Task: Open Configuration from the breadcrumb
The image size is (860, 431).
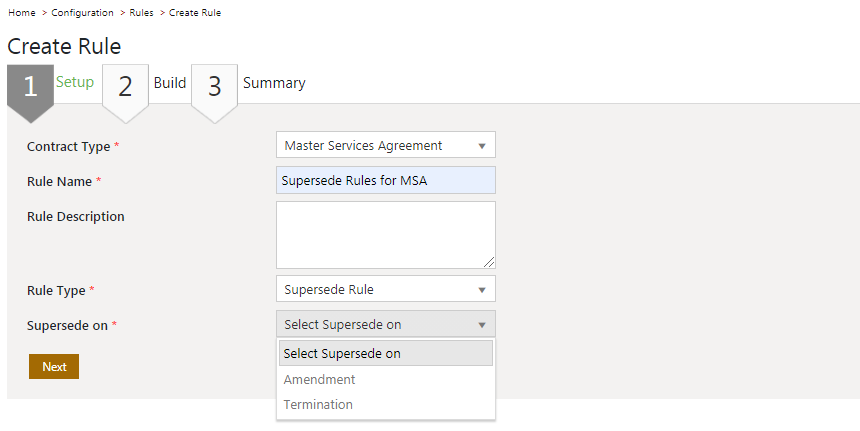Action: [x=83, y=13]
